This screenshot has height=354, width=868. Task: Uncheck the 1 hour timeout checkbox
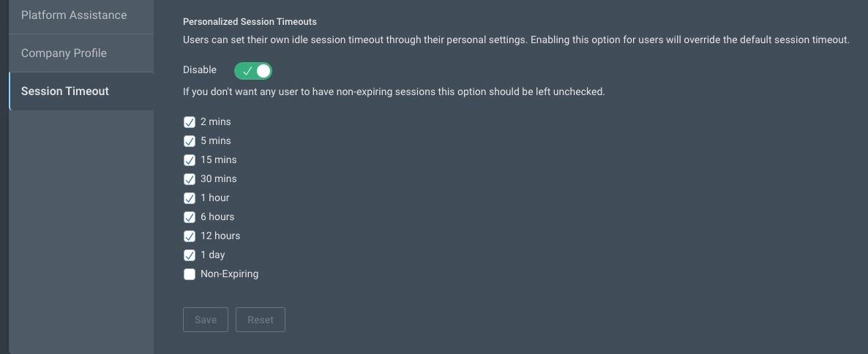(x=190, y=198)
